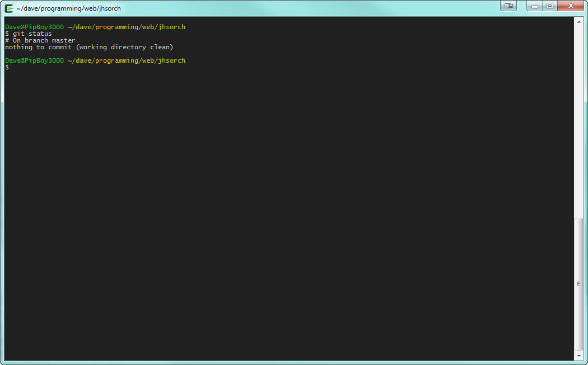The width and height of the screenshot is (588, 365).
Task: Click the nothing to commit message
Action: point(88,46)
